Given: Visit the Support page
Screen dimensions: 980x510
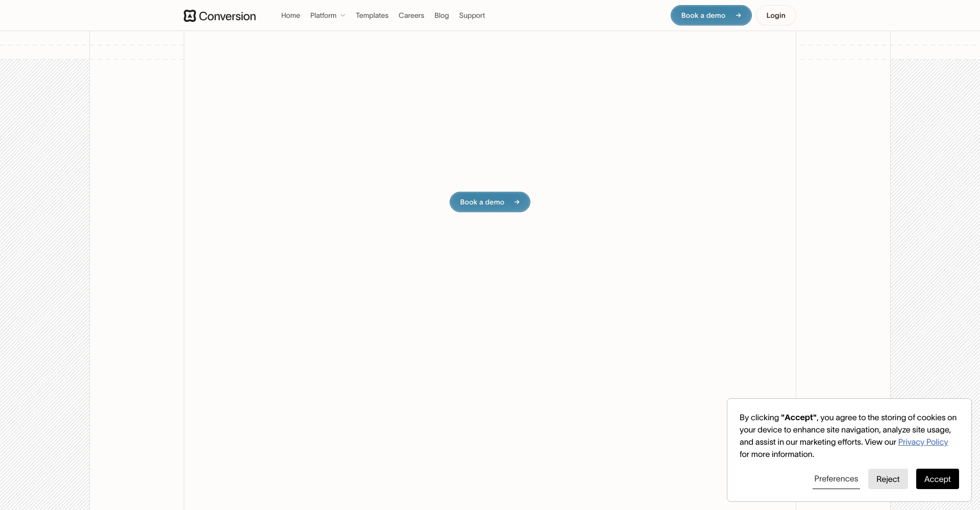Looking at the screenshot, I should point(472,15).
